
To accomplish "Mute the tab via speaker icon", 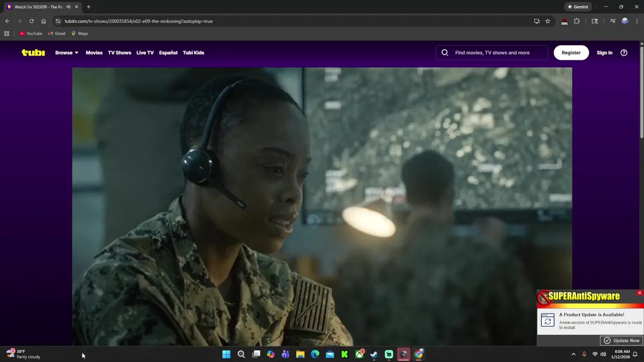I will (x=68, y=7).
